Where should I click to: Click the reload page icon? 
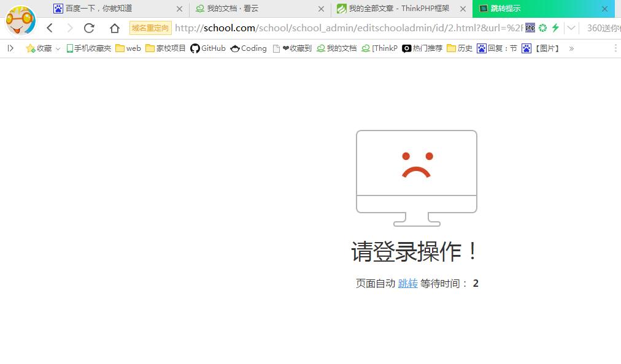(x=89, y=28)
